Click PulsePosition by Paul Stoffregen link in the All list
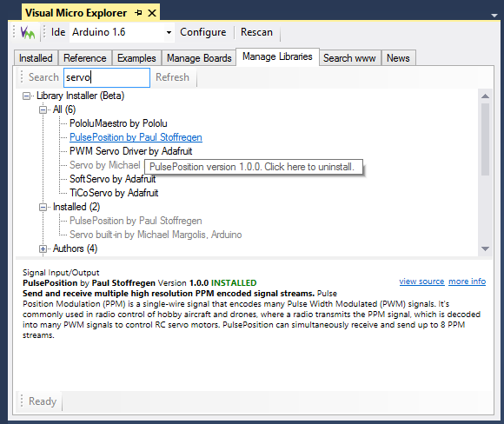 [x=136, y=137]
